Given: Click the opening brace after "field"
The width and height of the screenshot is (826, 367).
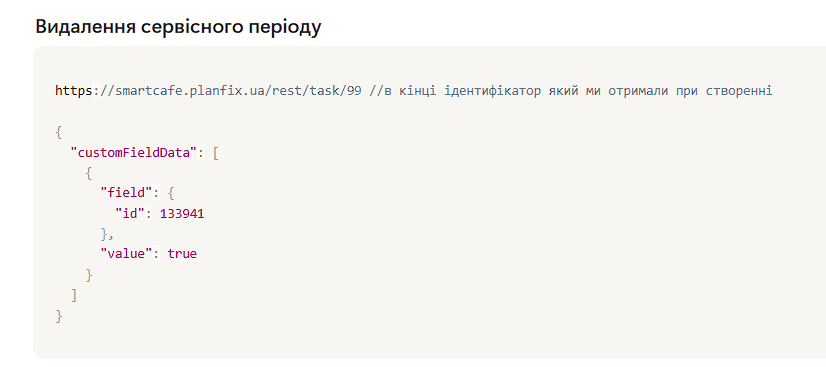Looking at the screenshot, I should 171,193.
